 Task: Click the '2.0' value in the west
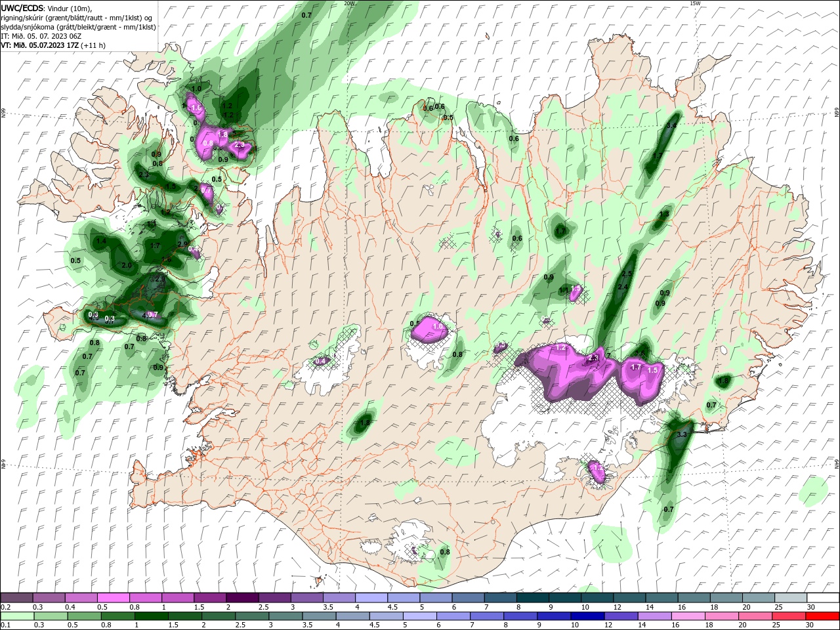click(x=127, y=265)
